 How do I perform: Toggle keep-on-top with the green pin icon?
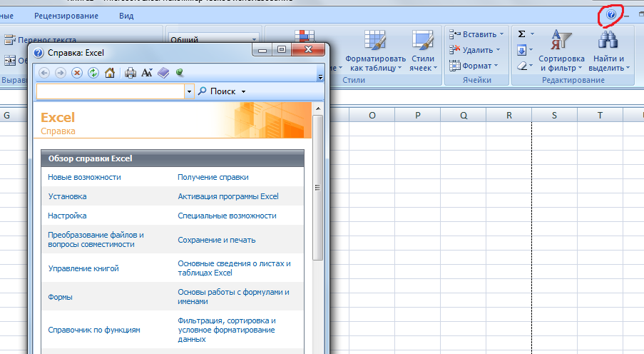point(180,73)
